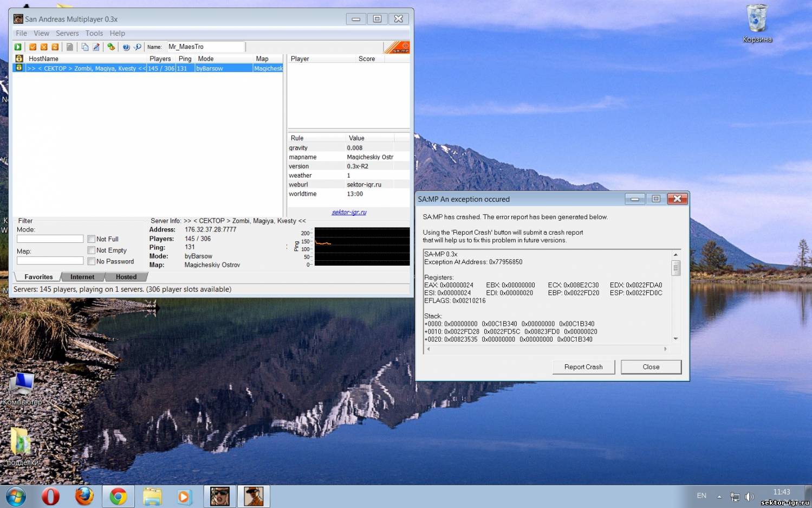Sort by Mode column header
This screenshot has width=812, height=508.
[223, 59]
